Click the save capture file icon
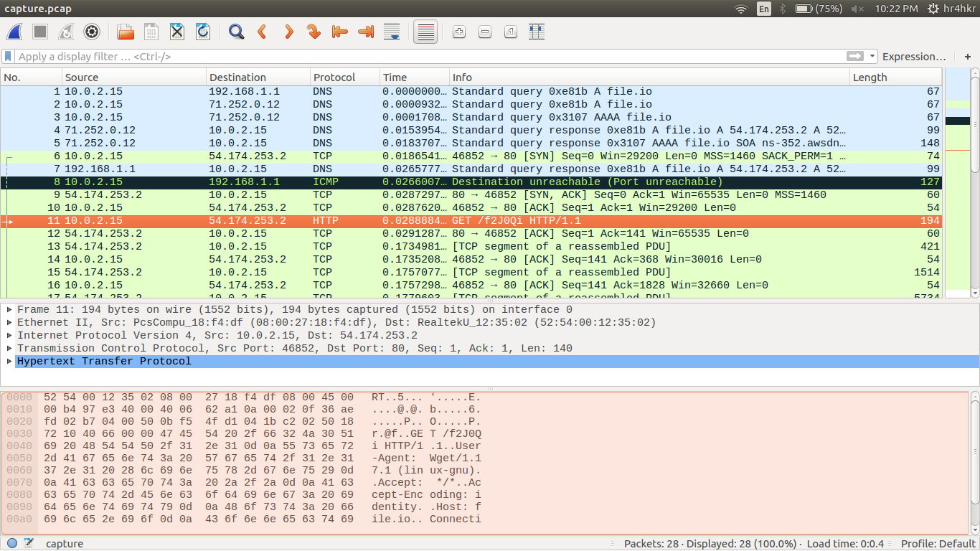 151,32
